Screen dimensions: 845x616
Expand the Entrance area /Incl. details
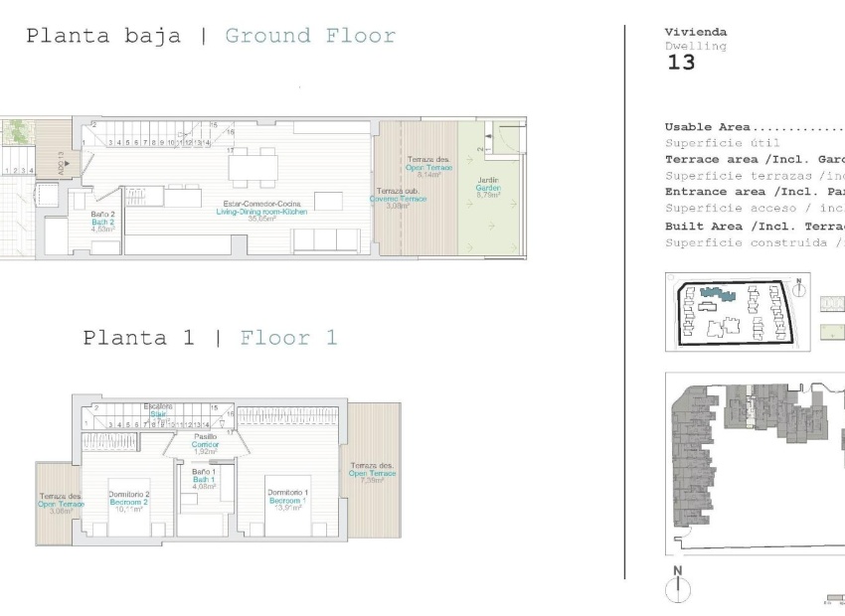[746, 191]
